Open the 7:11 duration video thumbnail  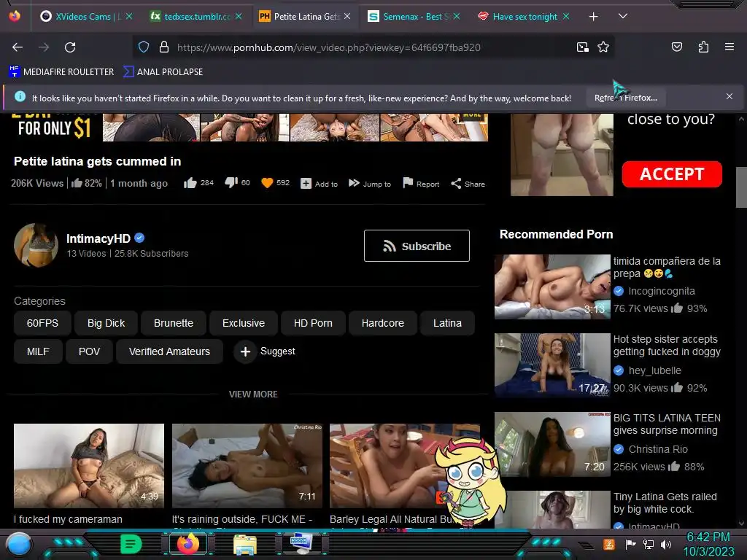(247, 466)
